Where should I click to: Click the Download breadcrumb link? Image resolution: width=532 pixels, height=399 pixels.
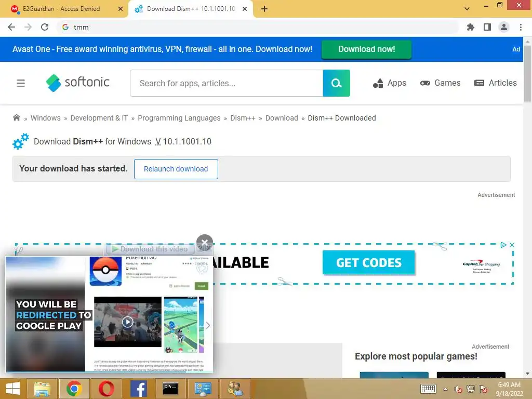tap(282, 118)
